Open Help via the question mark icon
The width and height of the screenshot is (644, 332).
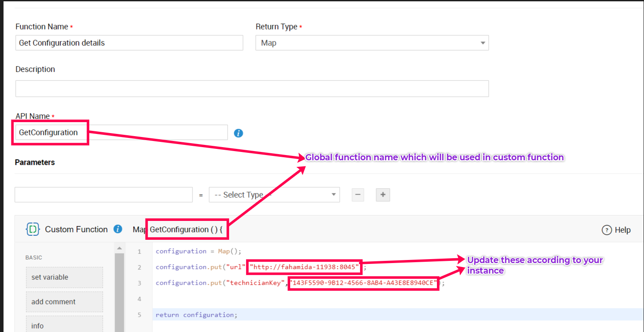(x=607, y=230)
